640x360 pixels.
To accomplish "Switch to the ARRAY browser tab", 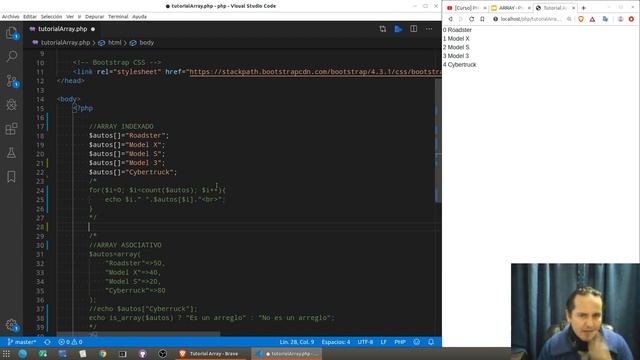I will point(510,8).
